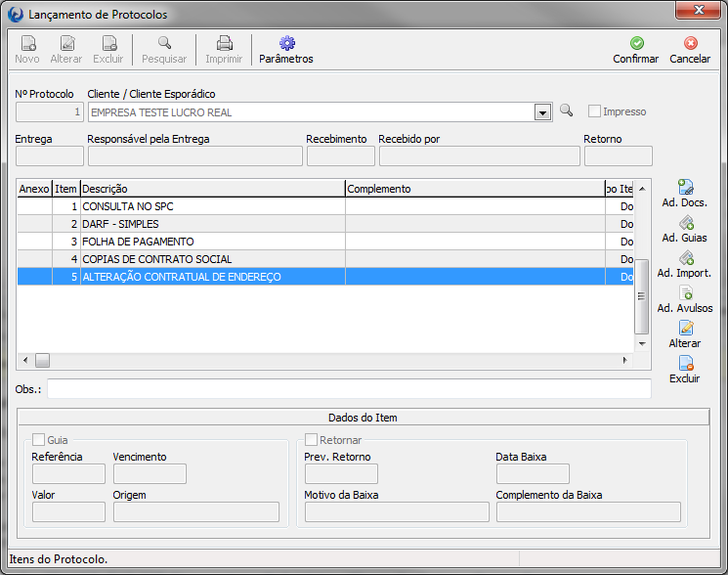Click the Dados do Item header
This screenshot has width=728, height=575.
364,418
